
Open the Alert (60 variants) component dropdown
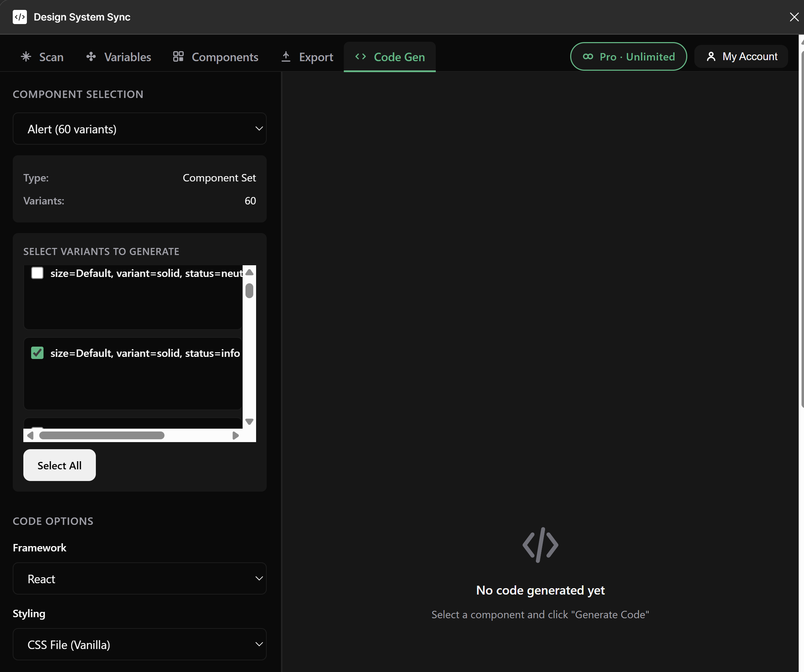139,129
